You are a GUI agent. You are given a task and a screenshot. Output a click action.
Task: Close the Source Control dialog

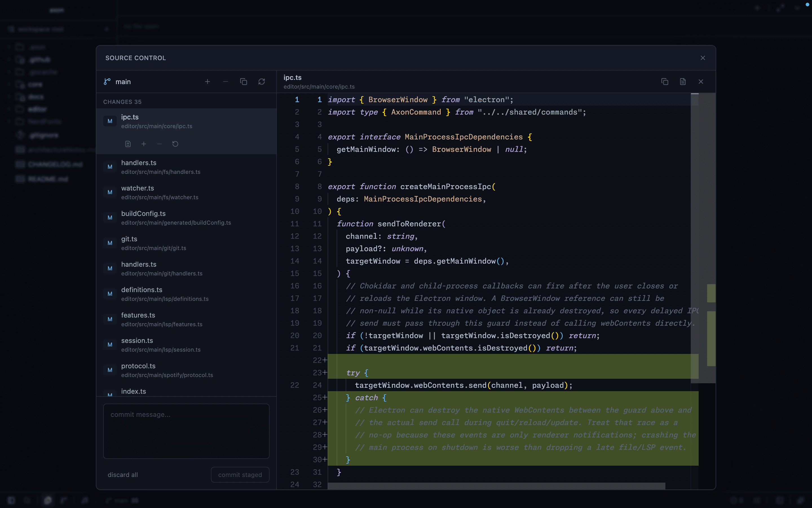point(703,58)
